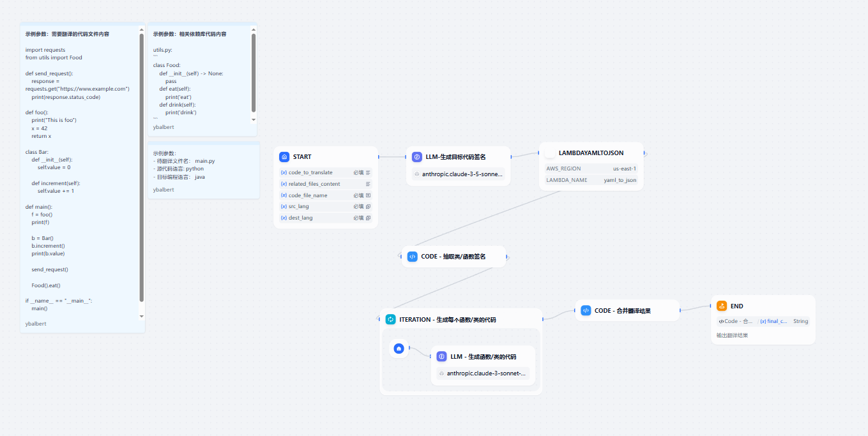Viewport: 868px width, 436px height.
Task: Select the START node title
Action: [x=302, y=157]
